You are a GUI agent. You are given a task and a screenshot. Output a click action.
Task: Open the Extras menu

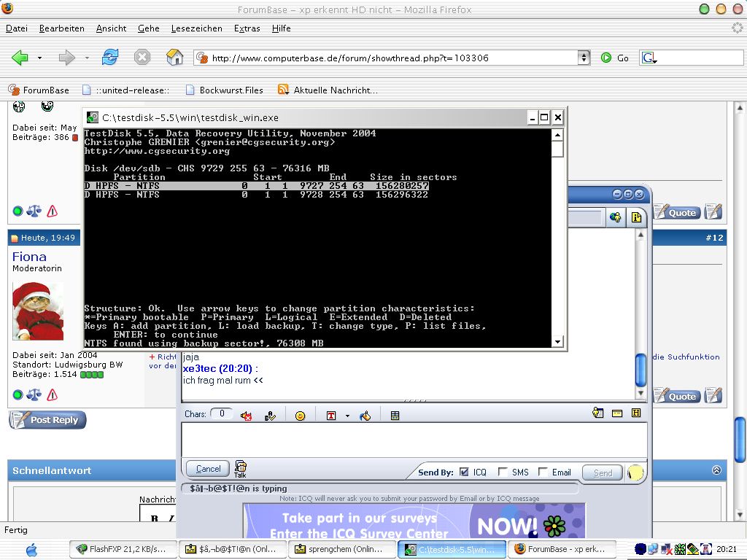click(247, 28)
